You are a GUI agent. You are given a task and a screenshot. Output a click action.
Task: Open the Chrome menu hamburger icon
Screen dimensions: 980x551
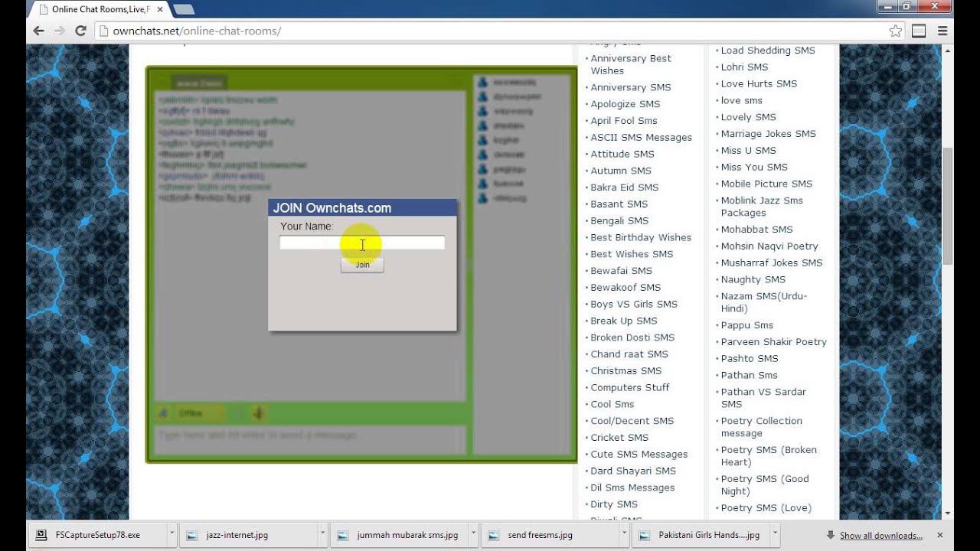(942, 31)
